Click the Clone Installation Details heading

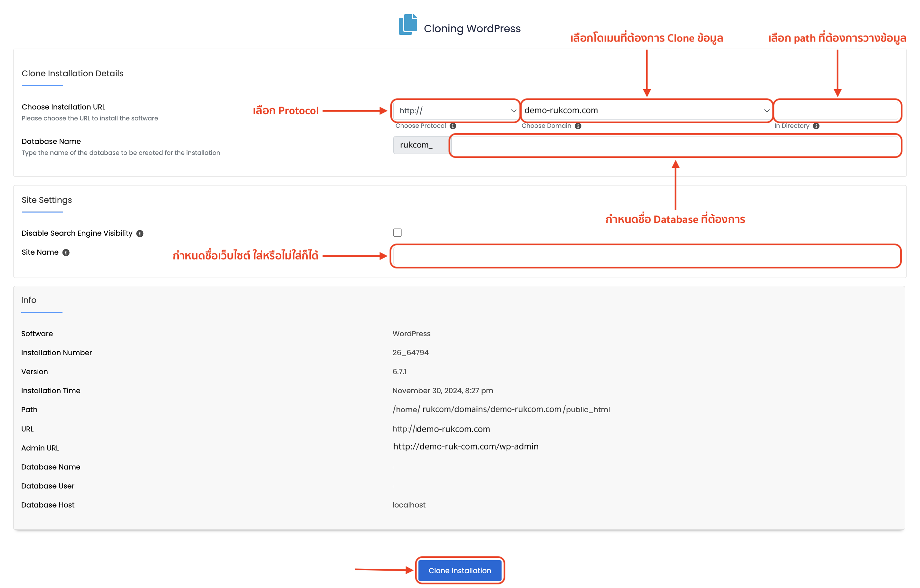(x=72, y=73)
